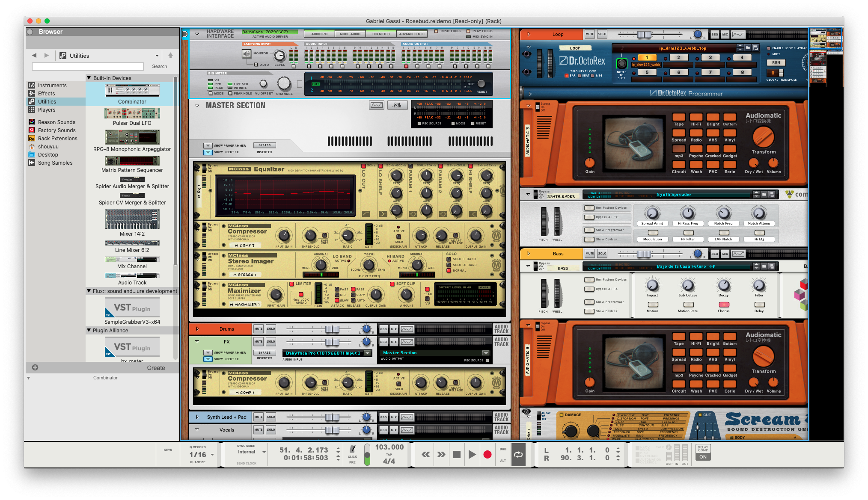Expand the Synth Lead + Pad channel

(197, 417)
